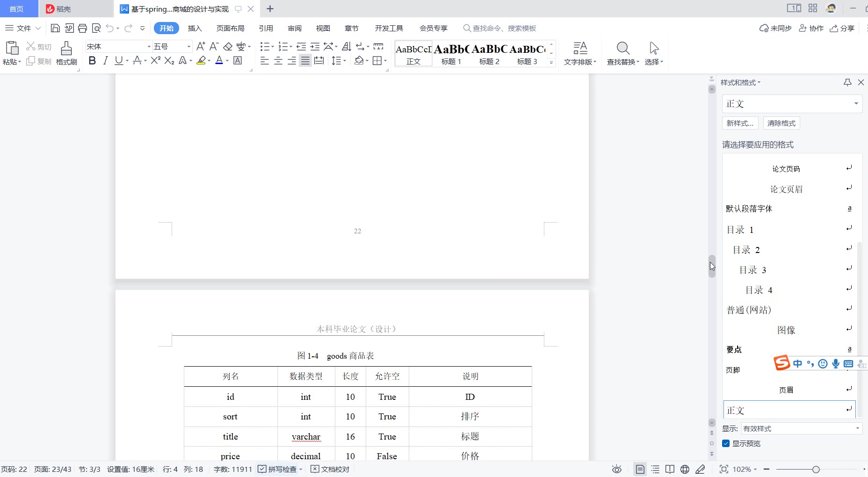Open the Review tab
This screenshot has width=868, height=477.
pos(295,29)
